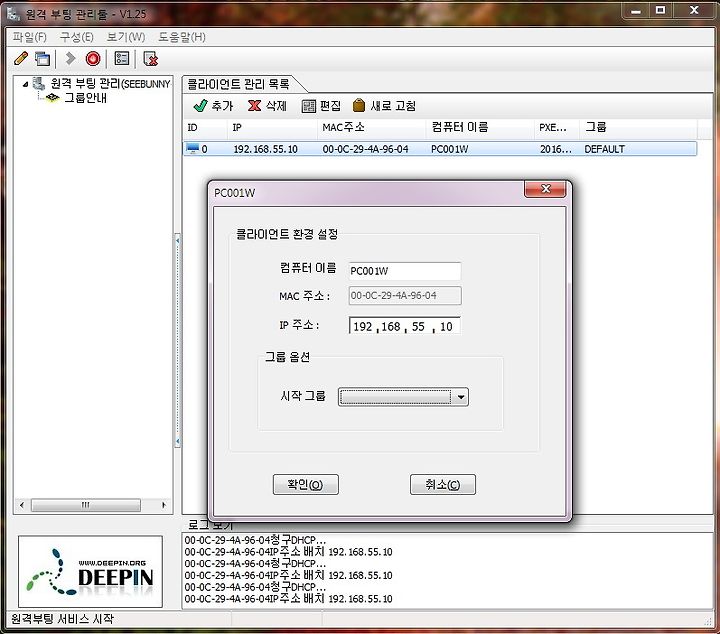The image size is (720, 634).
Task: Click the 원격부팅 서비스 시작 status text
Action: point(62,619)
